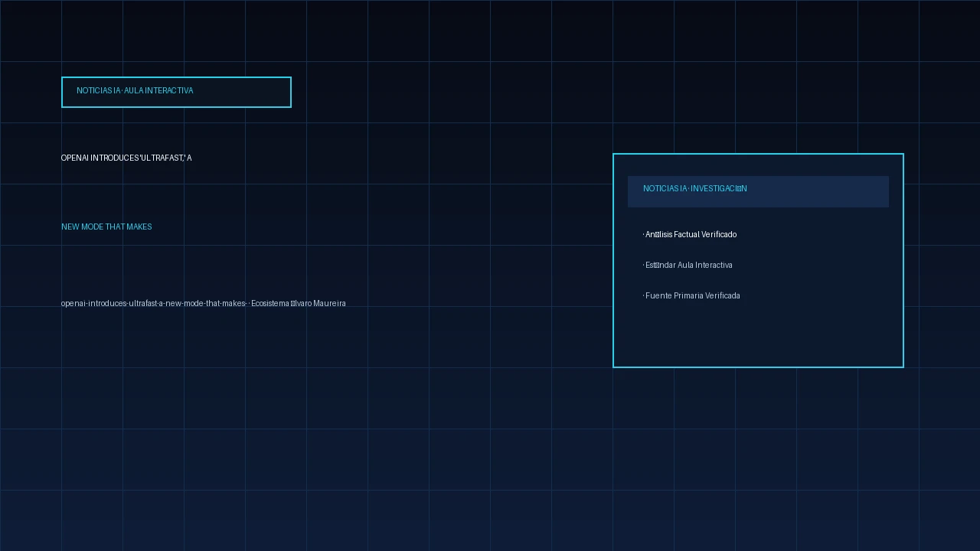This screenshot has height=551, width=980.
Task: Click the 'NOTICIAS IA · AULA INTERACTIVA' badge
Action: [x=176, y=92]
